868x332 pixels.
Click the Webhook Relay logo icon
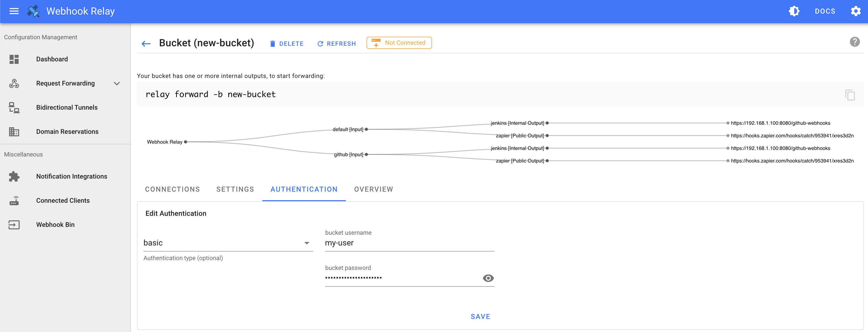33,11
